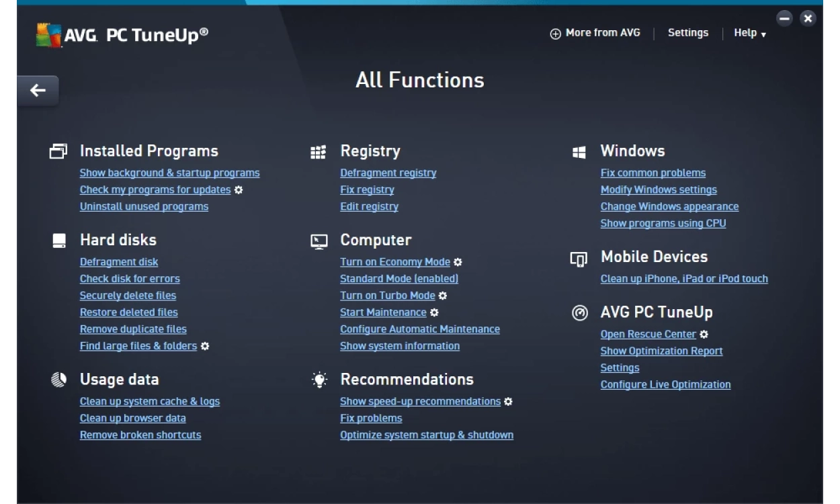Click the gear icon beside Open Rescue Center
Image resolution: width=840 pixels, height=504 pixels.
(704, 335)
